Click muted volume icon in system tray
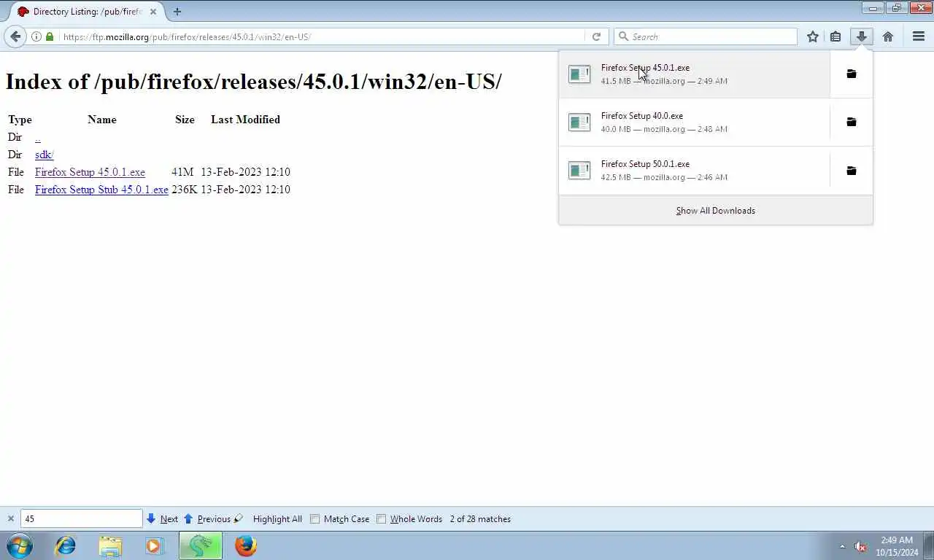This screenshot has width=934, height=560. 860,546
